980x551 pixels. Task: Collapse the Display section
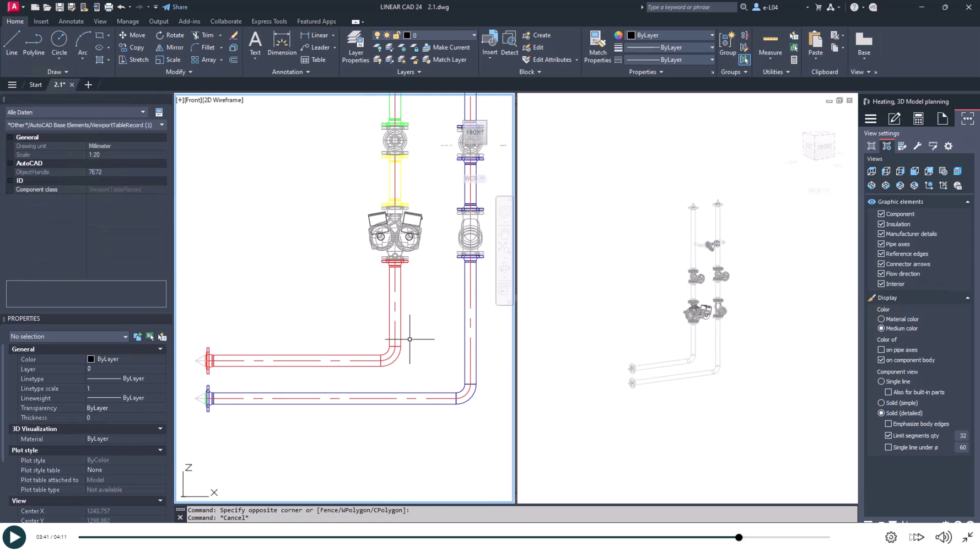pos(967,298)
